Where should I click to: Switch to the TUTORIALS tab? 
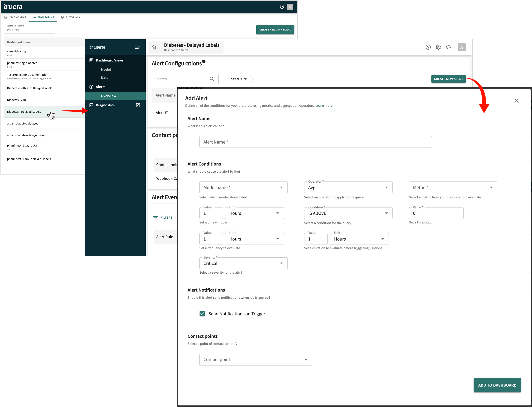[x=70, y=17]
